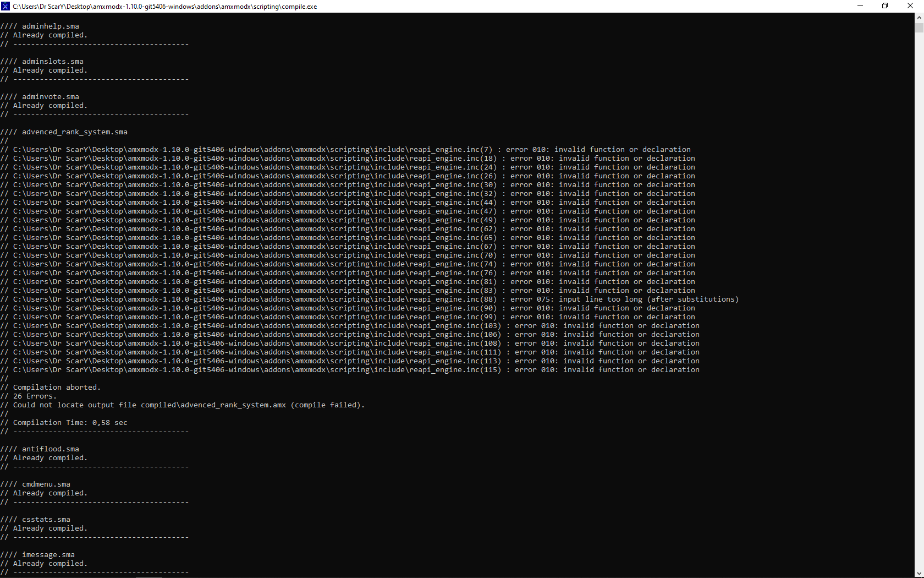
Task: Click the advenced_rank_system.sma heading line
Action: coord(74,132)
